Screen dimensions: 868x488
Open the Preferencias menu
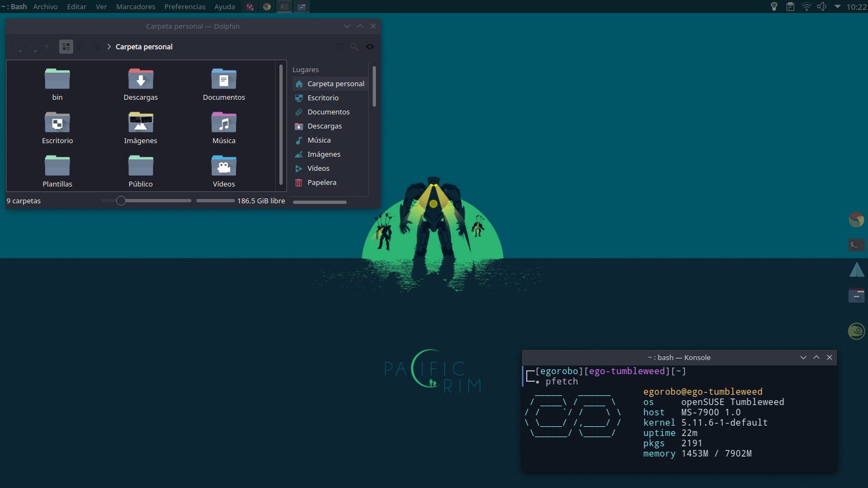(x=184, y=7)
